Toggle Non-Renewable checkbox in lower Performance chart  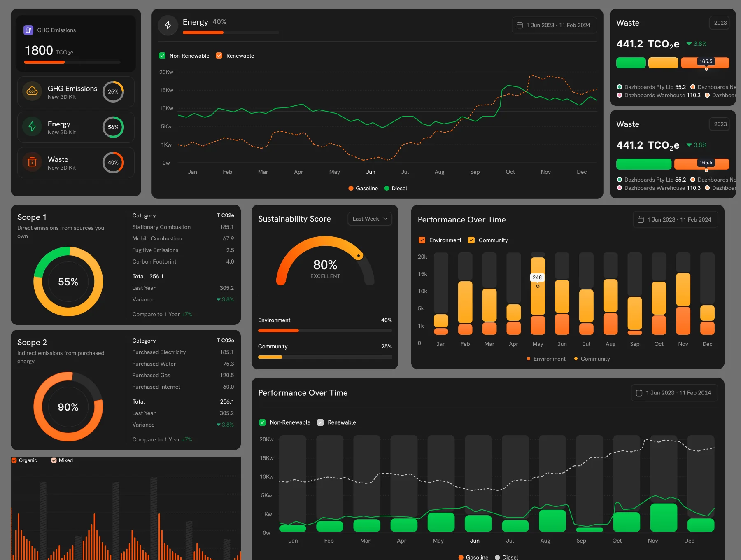(x=262, y=422)
